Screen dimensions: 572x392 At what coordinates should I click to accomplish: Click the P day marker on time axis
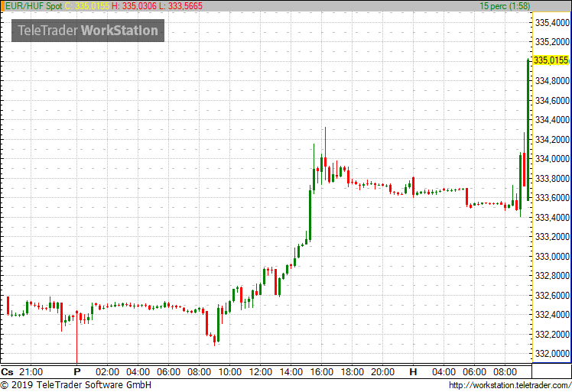pos(77,372)
